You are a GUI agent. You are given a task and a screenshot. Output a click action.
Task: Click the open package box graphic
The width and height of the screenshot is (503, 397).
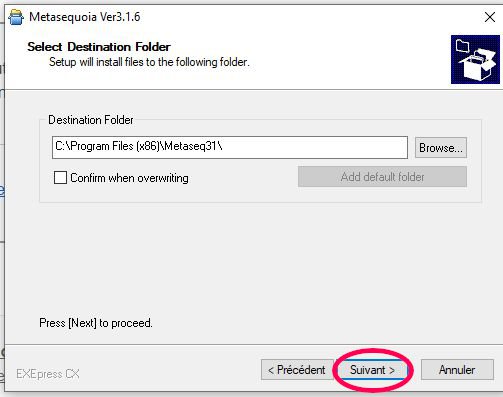point(477,65)
